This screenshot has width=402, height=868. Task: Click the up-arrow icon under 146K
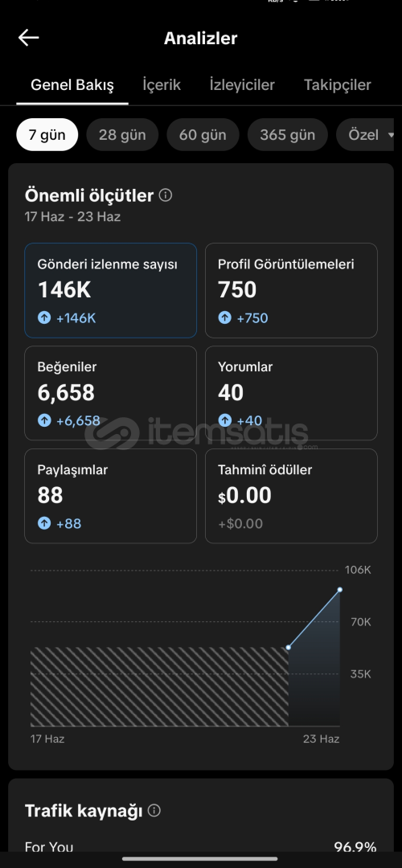pos(44,317)
